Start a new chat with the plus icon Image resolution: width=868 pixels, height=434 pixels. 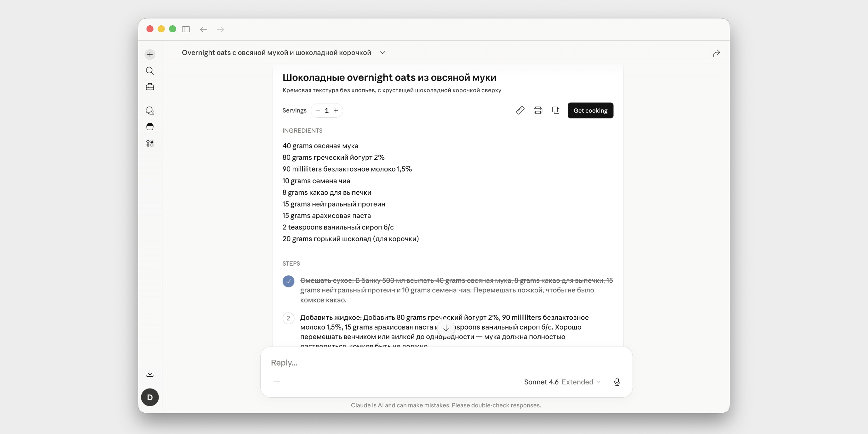(x=150, y=54)
